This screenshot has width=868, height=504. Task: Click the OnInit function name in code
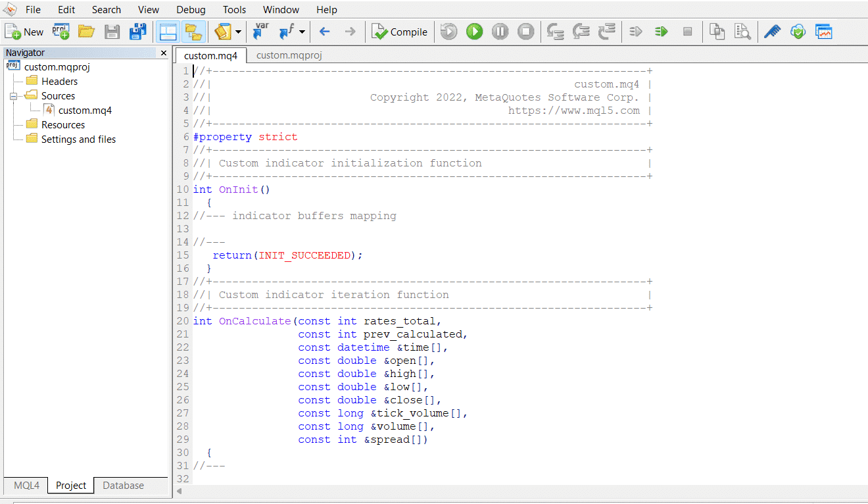(238, 189)
